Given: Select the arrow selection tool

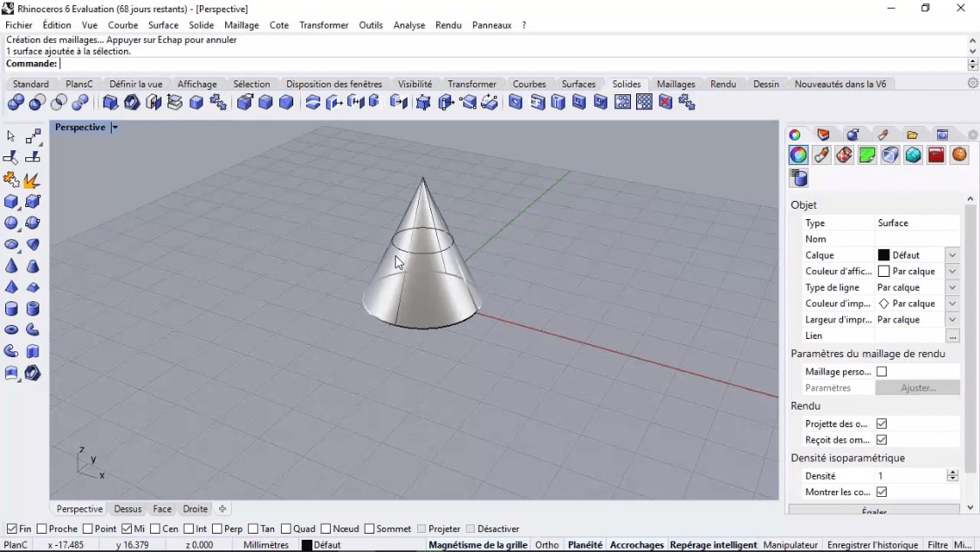Looking at the screenshot, I should tap(11, 136).
